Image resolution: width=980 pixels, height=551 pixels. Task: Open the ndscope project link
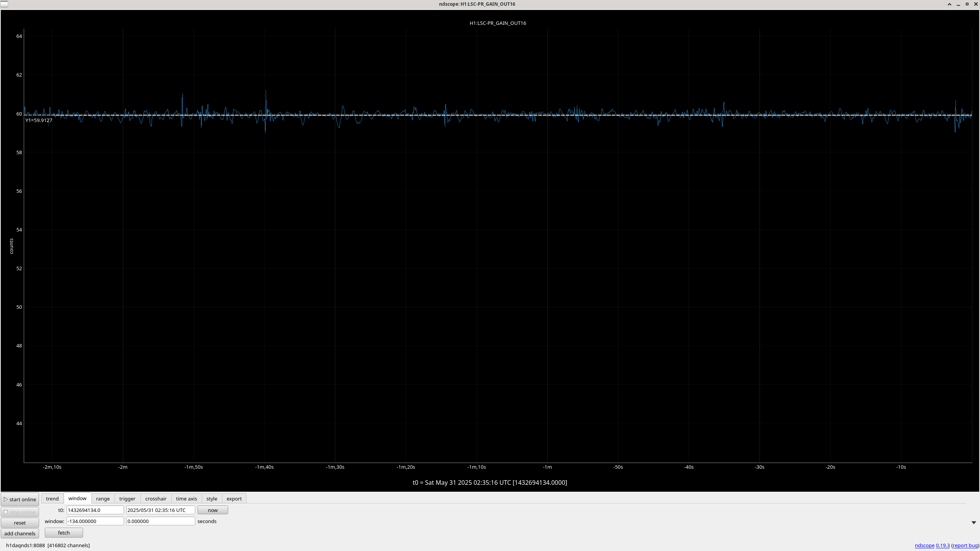(x=924, y=545)
